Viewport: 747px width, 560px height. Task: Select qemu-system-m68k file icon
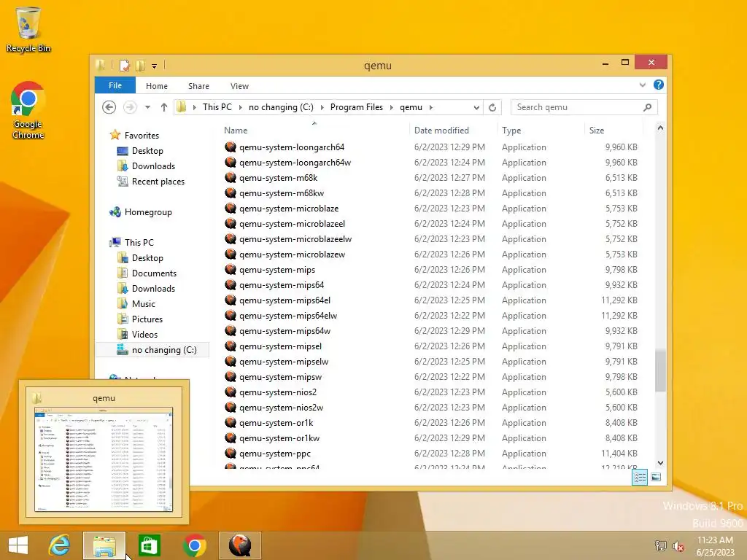[x=231, y=178]
